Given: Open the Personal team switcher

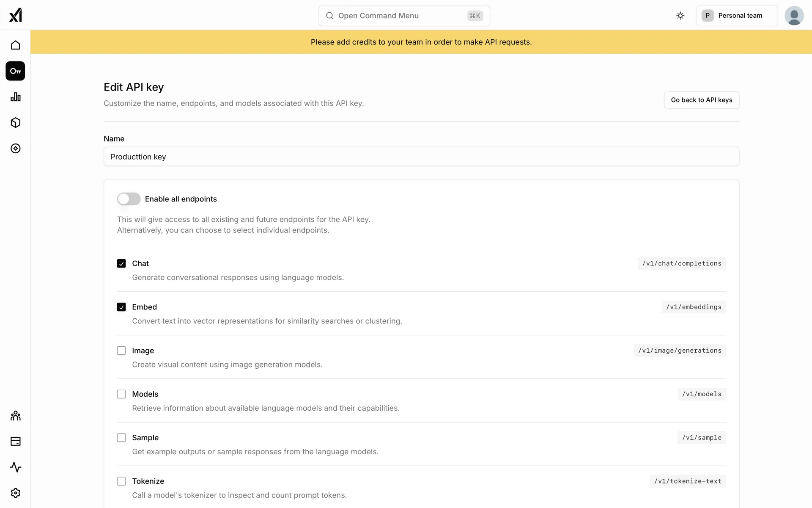Looking at the screenshot, I should pos(737,16).
